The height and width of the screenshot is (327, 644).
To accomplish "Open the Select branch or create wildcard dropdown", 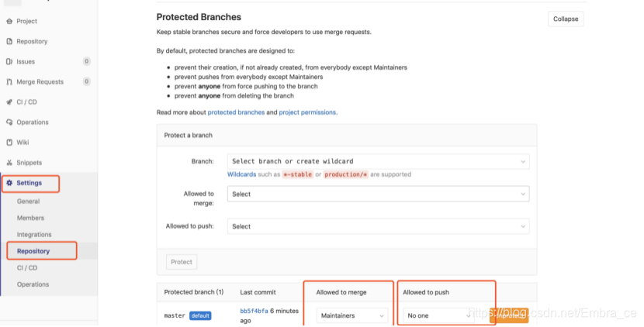I will pyautogui.click(x=379, y=161).
